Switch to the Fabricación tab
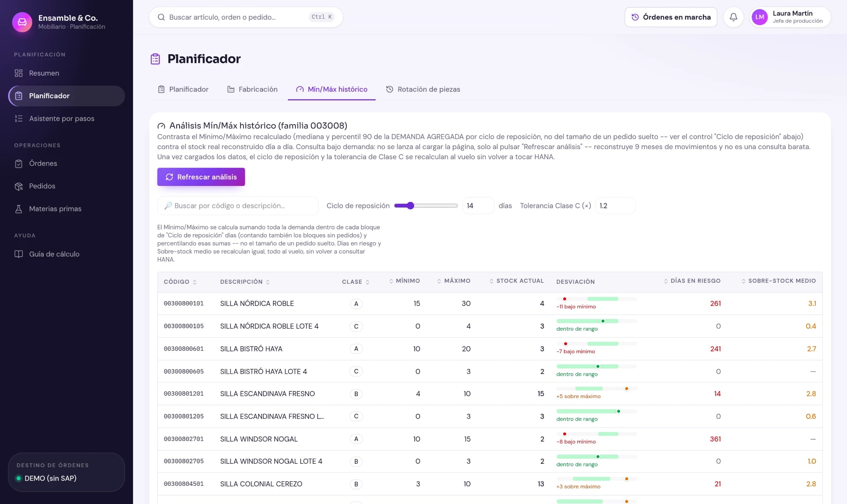This screenshot has width=847, height=504. click(252, 89)
